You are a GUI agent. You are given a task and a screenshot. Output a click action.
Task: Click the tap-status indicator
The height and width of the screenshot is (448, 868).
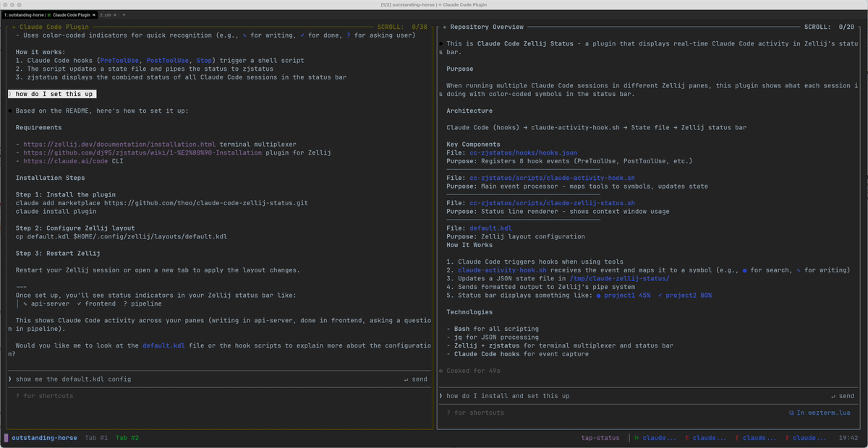pyautogui.click(x=600, y=438)
